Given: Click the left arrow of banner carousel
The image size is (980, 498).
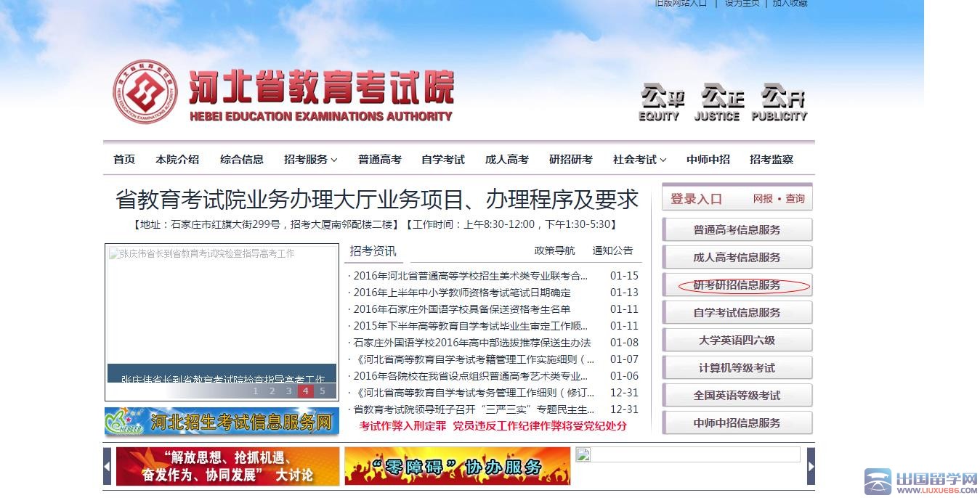Looking at the screenshot, I should [108, 466].
